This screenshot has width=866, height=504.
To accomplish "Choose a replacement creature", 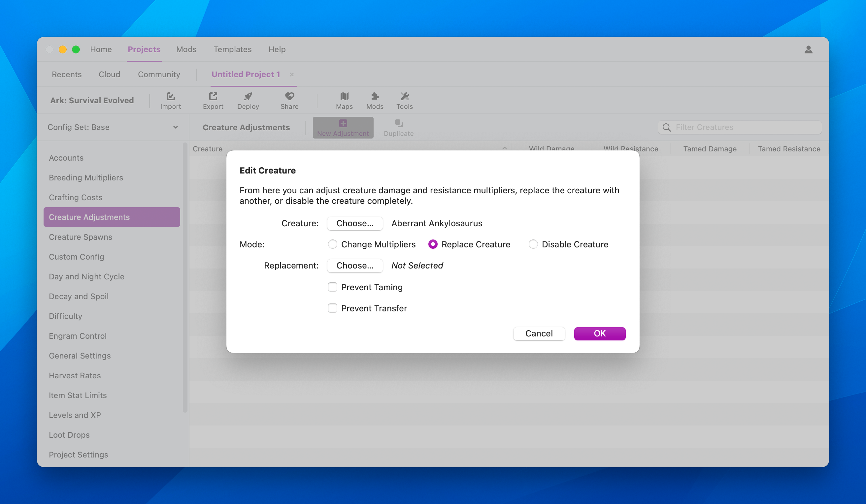I will pyautogui.click(x=355, y=266).
